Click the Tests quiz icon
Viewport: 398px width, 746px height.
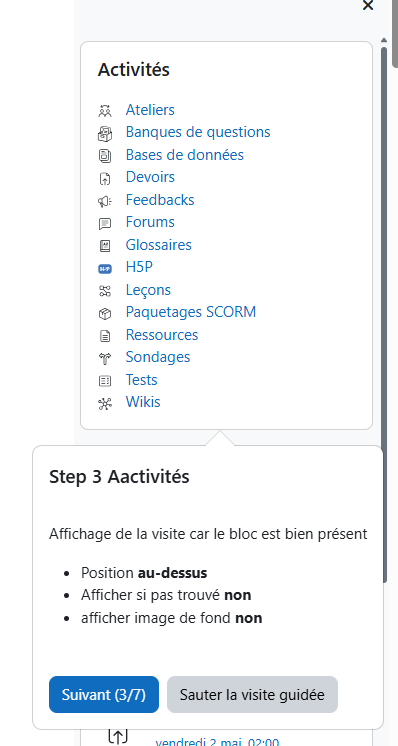coord(105,381)
